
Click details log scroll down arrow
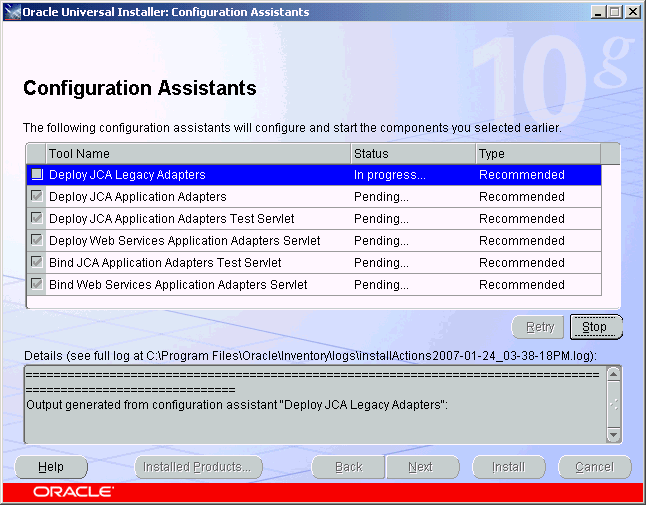[x=613, y=435]
